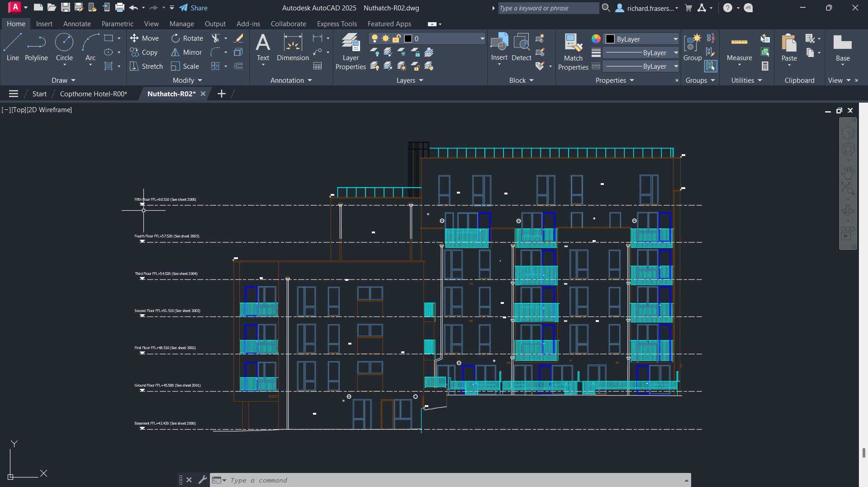
Task: Switch to the Annotate ribbon tab
Action: (77, 24)
